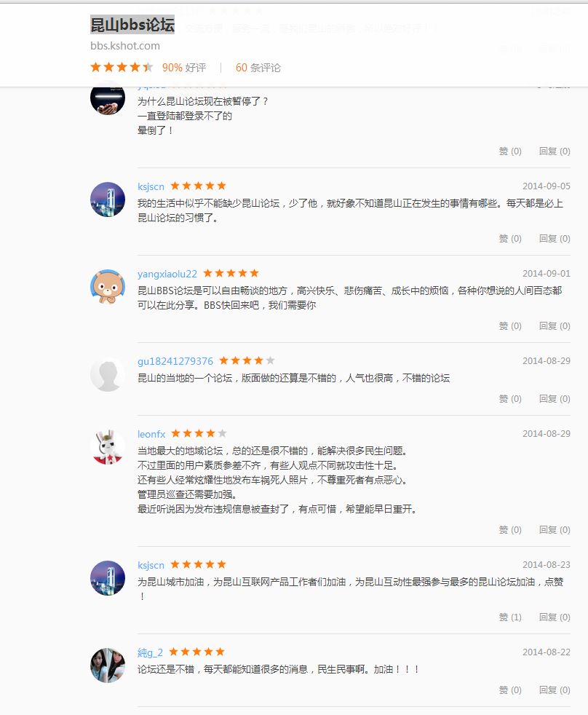
Task: Open gu18241279376 profile link
Action: tap(175, 361)
